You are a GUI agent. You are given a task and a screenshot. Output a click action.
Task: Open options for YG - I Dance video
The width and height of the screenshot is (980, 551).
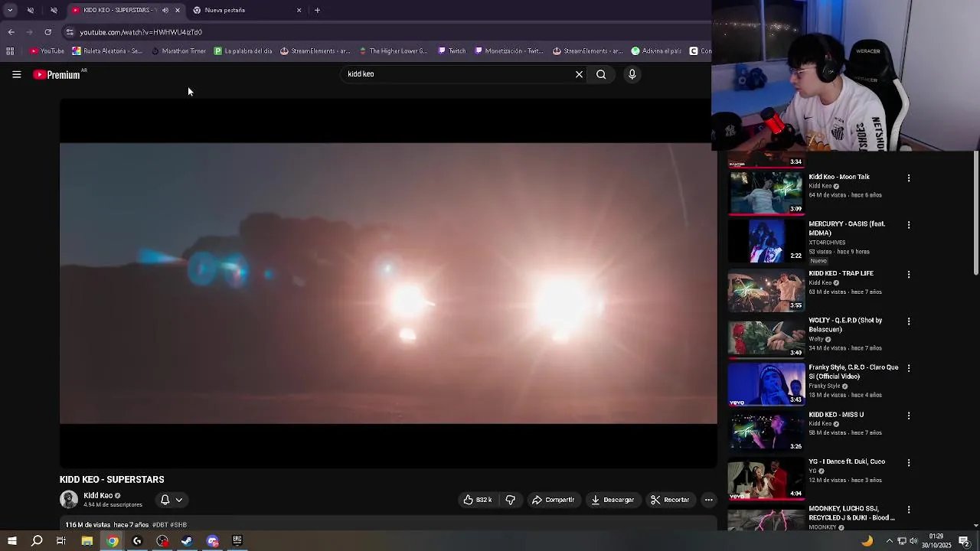pos(909,462)
